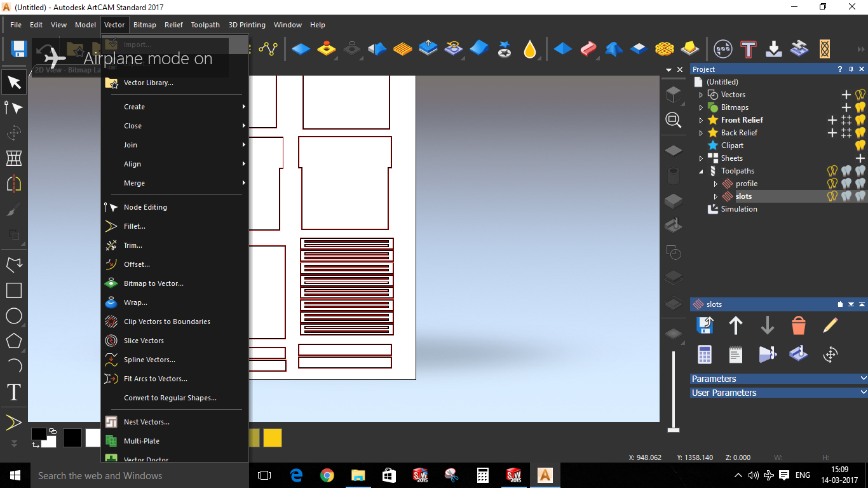This screenshot has width=868, height=488.
Task: Expand the Back Relief tree node
Action: click(701, 133)
